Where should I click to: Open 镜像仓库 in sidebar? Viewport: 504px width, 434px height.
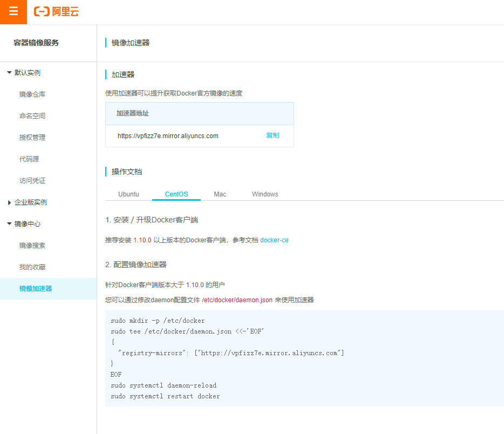(x=32, y=94)
